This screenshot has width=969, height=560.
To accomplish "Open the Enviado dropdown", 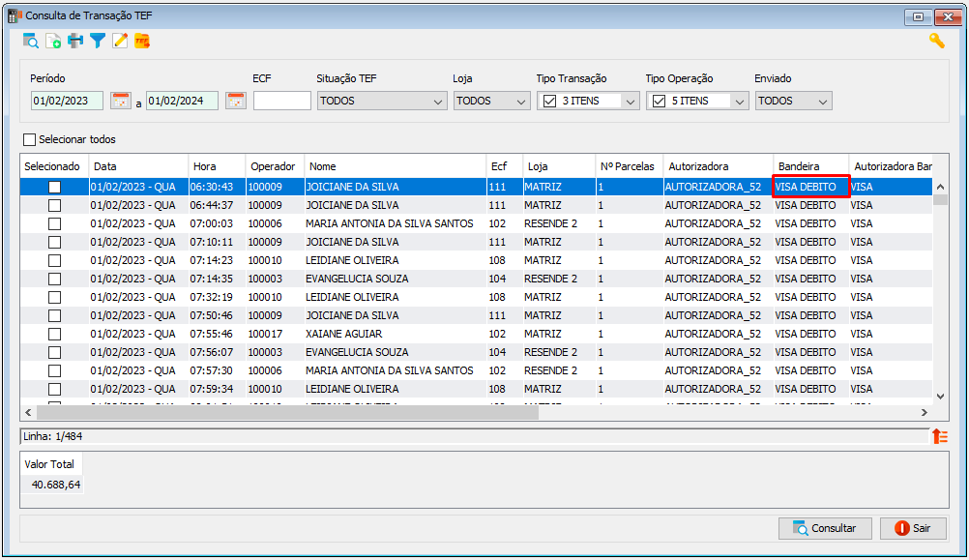I will pos(794,101).
